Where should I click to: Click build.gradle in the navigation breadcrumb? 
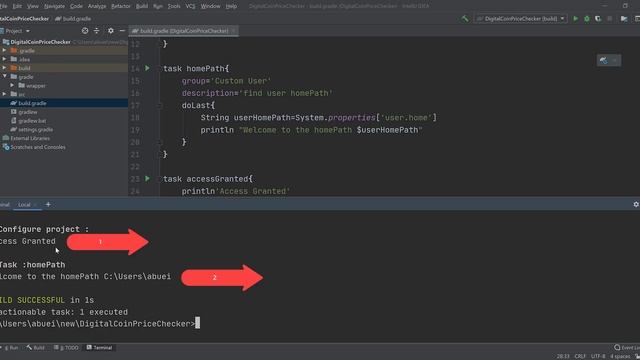tap(73, 19)
